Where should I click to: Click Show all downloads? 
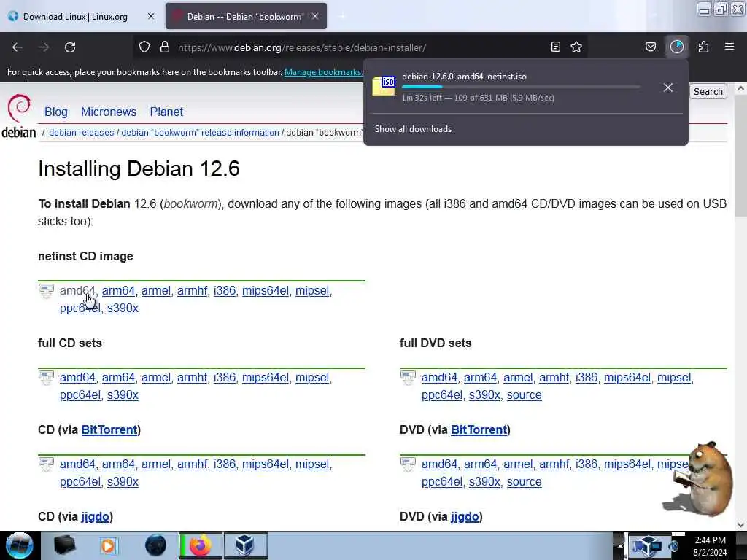click(413, 129)
